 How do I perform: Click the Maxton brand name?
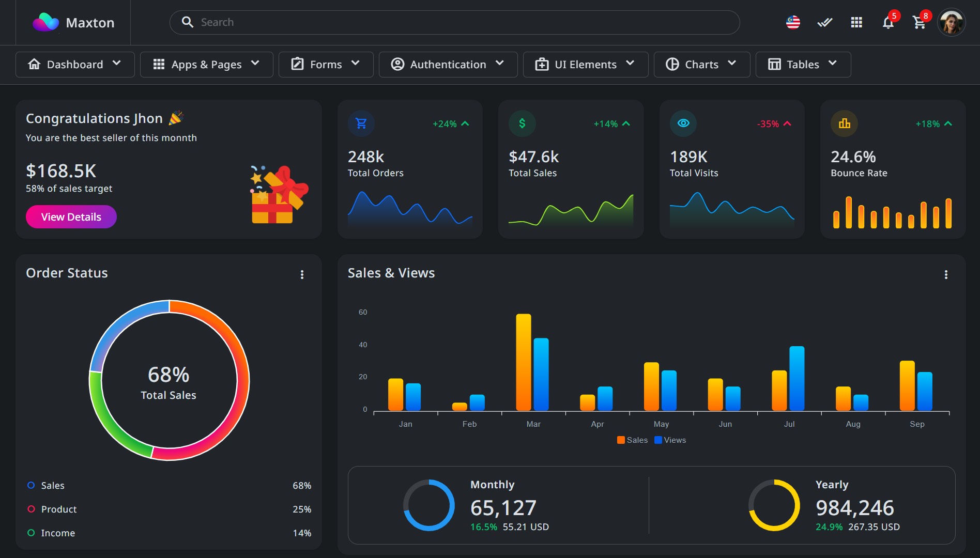[x=90, y=23]
